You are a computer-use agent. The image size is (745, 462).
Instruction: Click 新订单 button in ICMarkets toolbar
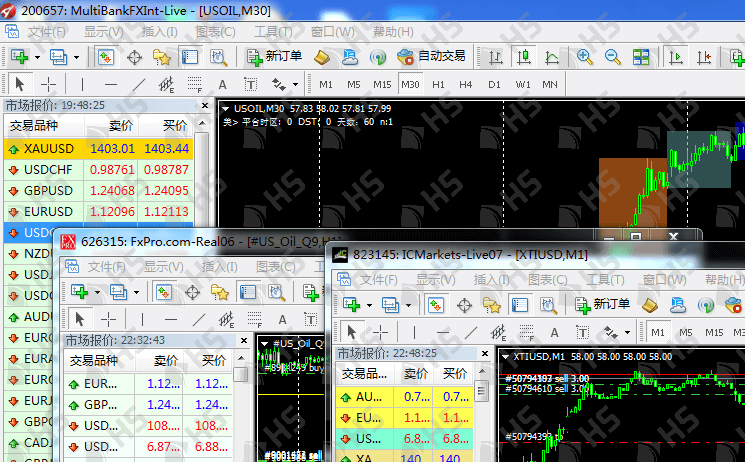click(x=602, y=305)
